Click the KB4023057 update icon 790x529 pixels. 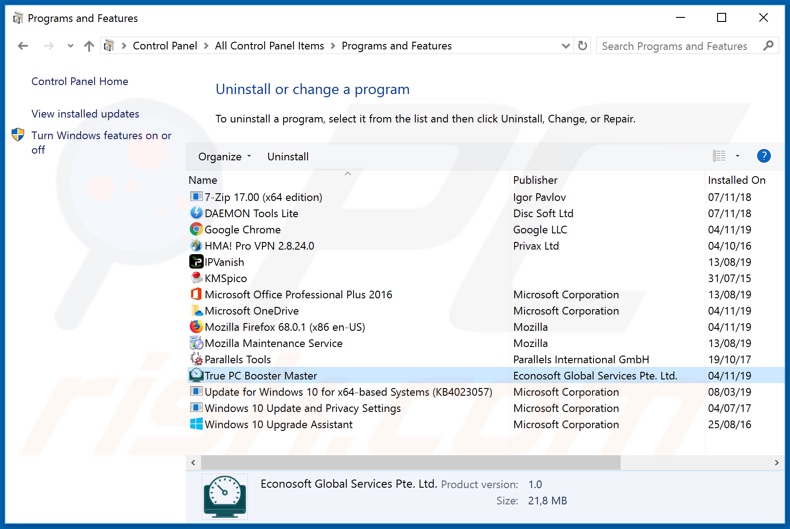(x=196, y=391)
